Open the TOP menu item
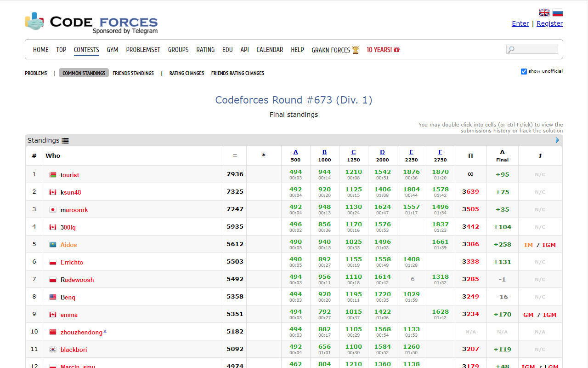588x368 pixels. tap(61, 50)
